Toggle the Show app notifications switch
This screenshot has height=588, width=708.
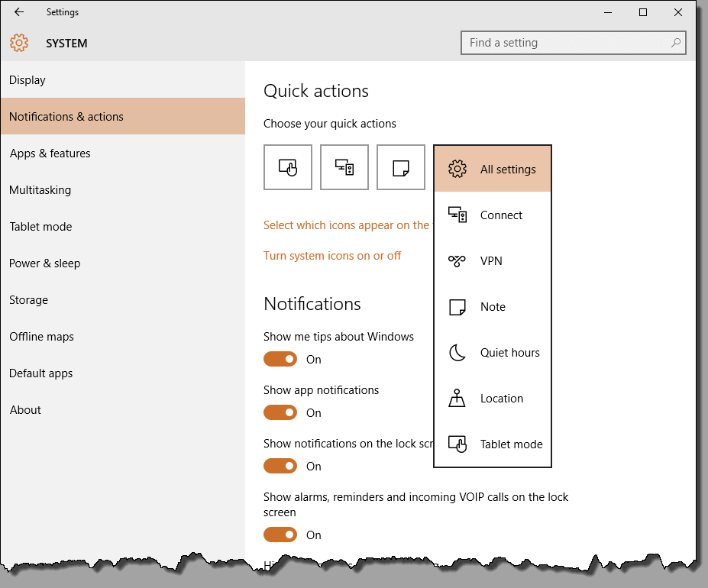point(280,412)
